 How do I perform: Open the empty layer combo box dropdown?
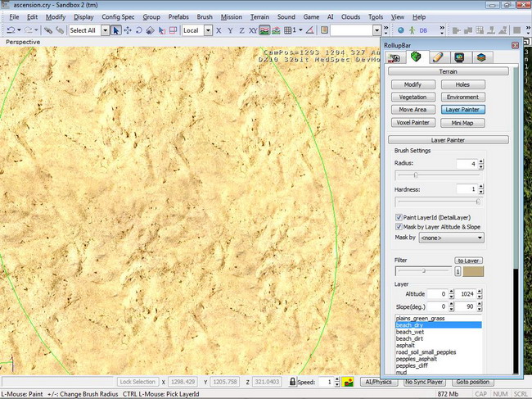[x=376, y=30]
